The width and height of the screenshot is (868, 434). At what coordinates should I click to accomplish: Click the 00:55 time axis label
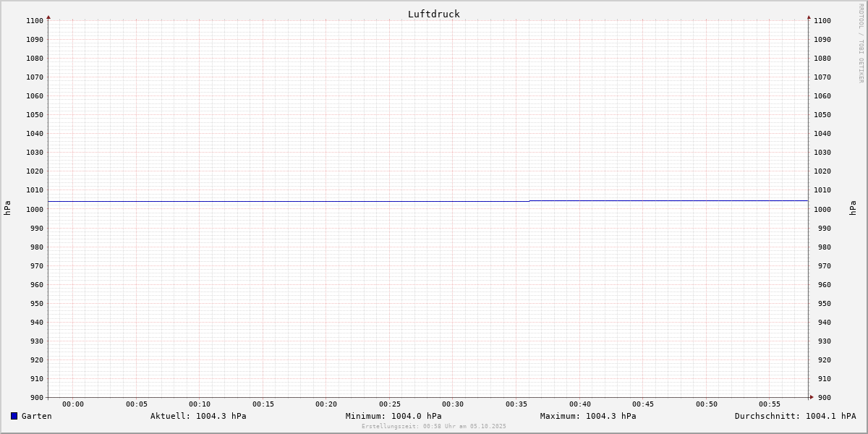[770, 404]
